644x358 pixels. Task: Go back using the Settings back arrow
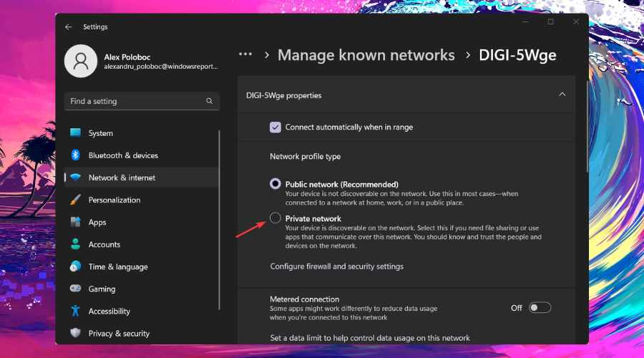click(x=68, y=26)
